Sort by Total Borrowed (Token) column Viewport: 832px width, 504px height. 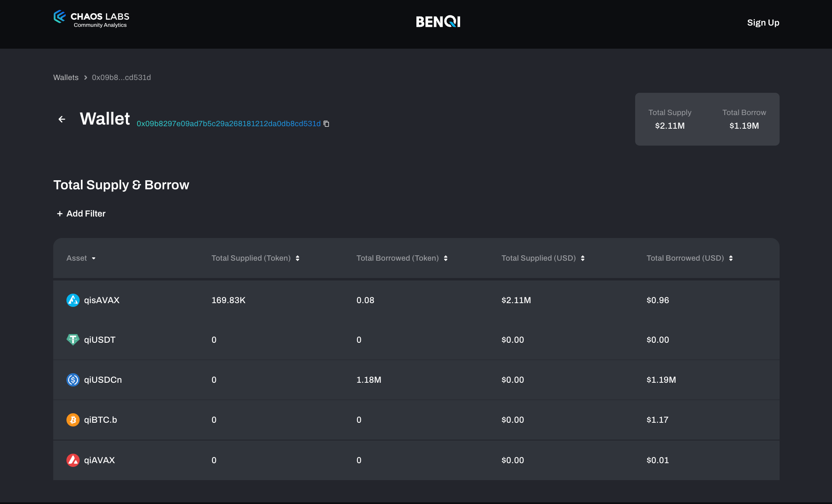click(x=446, y=258)
